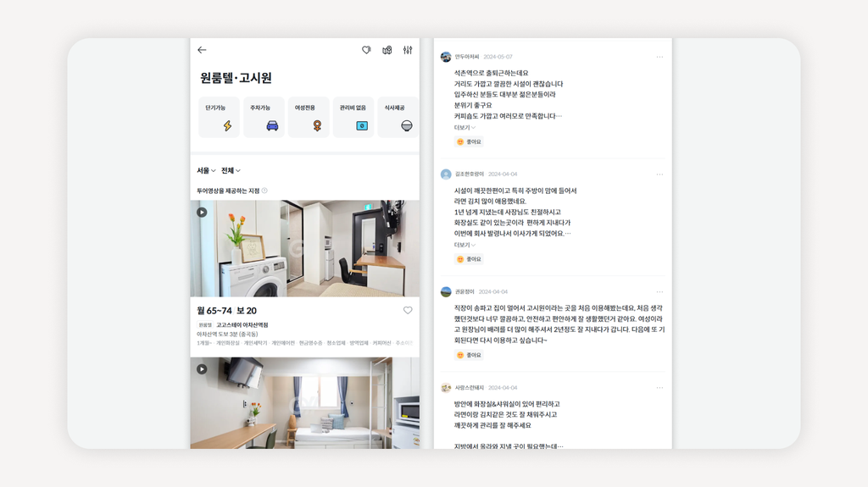This screenshot has height=487, width=868.
Task: Click the 원룸텔·고시원 page title
Action: click(236, 78)
